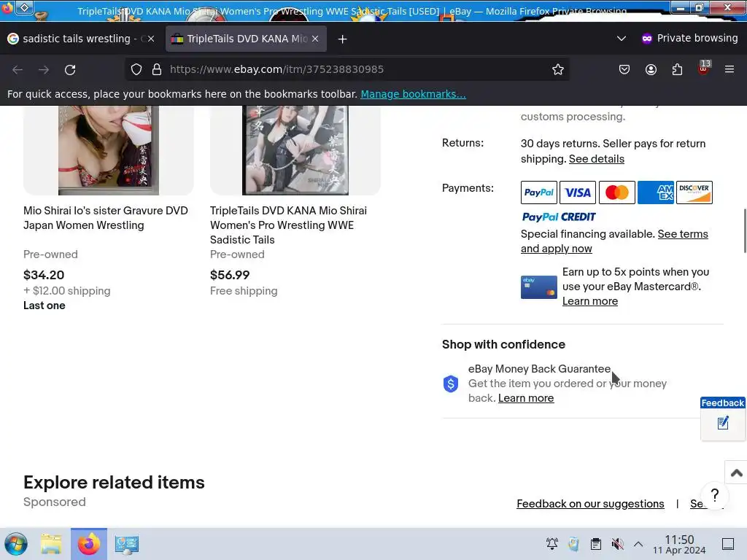Open the taskbar clock and date
Viewport: 747px width, 560px height.
pyautogui.click(x=679, y=544)
